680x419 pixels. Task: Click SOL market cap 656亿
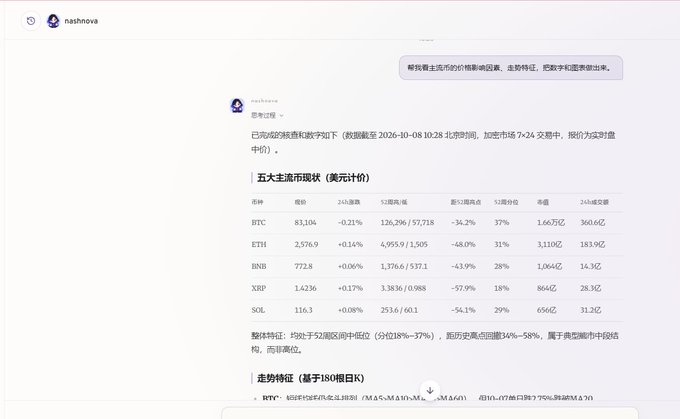pyautogui.click(x=546, y=310)
